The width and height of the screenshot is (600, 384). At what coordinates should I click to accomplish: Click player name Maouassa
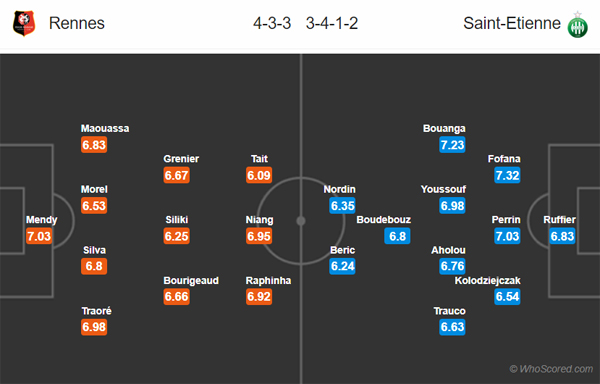[105, 128]
